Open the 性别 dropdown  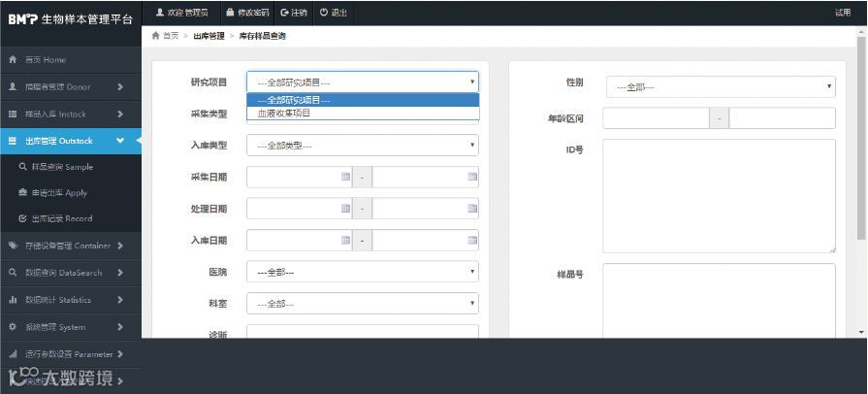(721, 87)
